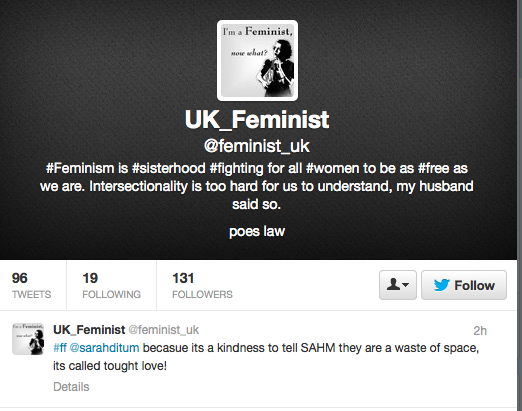Click the small avatar beside the tweet
The height and width of the screenshot is (411, 522).
click(28, 339)
